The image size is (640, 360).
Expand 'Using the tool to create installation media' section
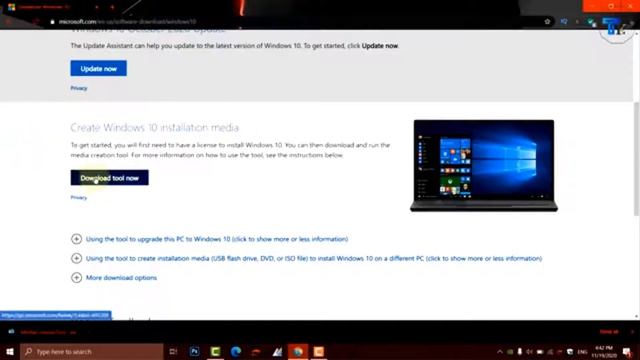(307, 258)
